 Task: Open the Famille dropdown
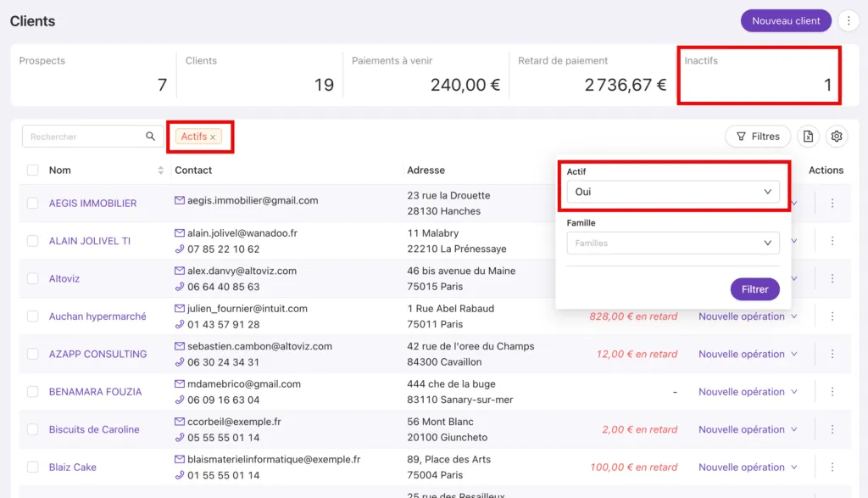pyautogui.click(x=673, y=243)
